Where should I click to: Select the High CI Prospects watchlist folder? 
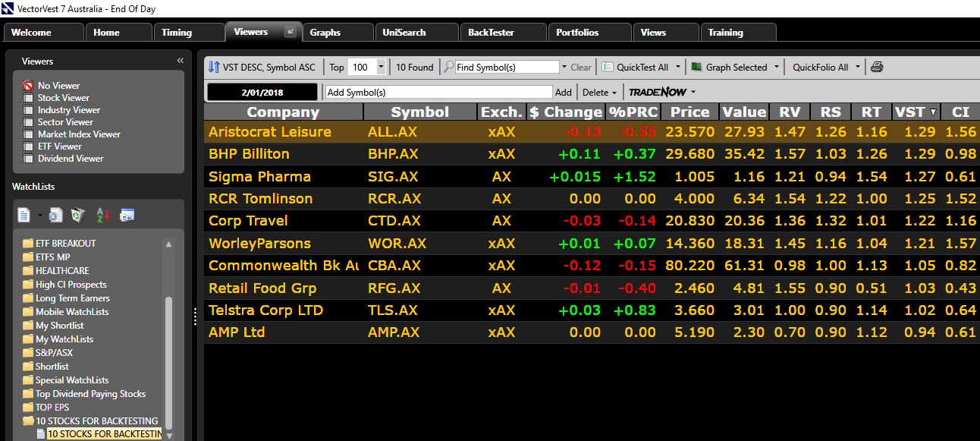pos(71,285)
